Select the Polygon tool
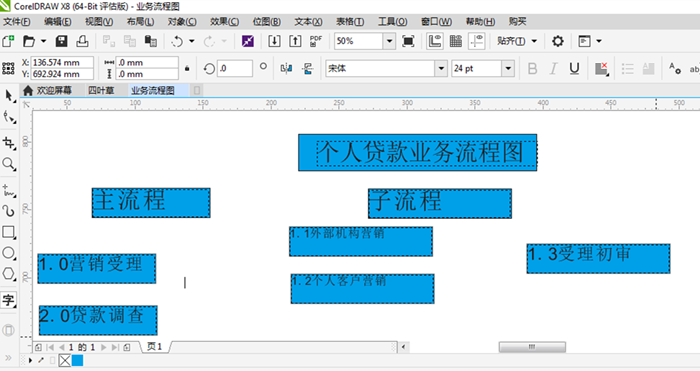700x371 pixels. click(x=9, y=274)
